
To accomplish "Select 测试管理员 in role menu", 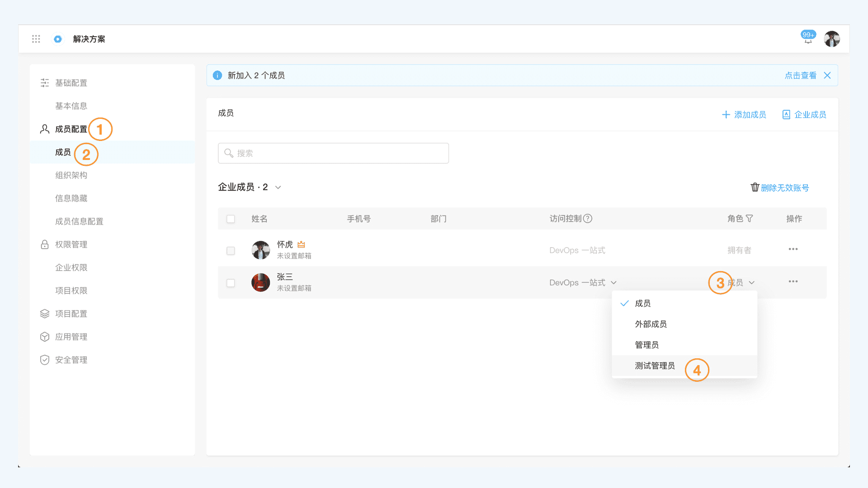I will [x=655, y=366].
